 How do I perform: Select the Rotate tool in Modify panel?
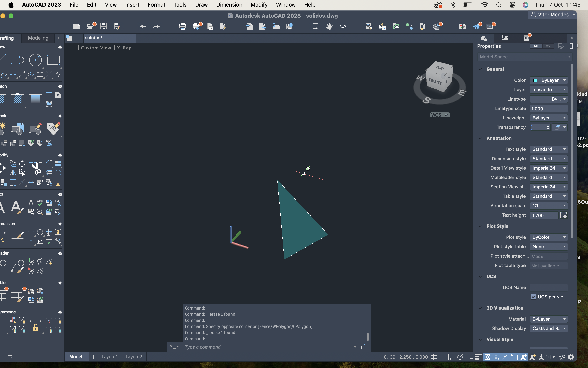(x=22, y=164)
